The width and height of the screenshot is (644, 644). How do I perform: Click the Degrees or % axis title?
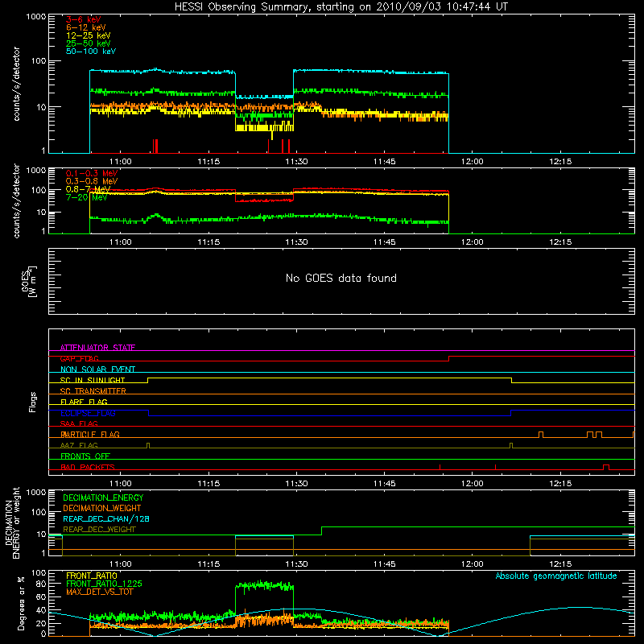[x=21, y=603]
